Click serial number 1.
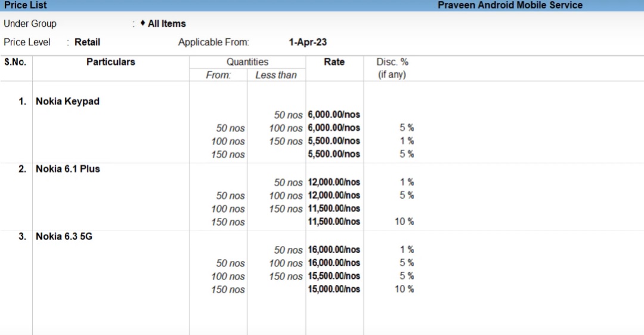This screenshot has width=644, height=335. tap(22, 102)
